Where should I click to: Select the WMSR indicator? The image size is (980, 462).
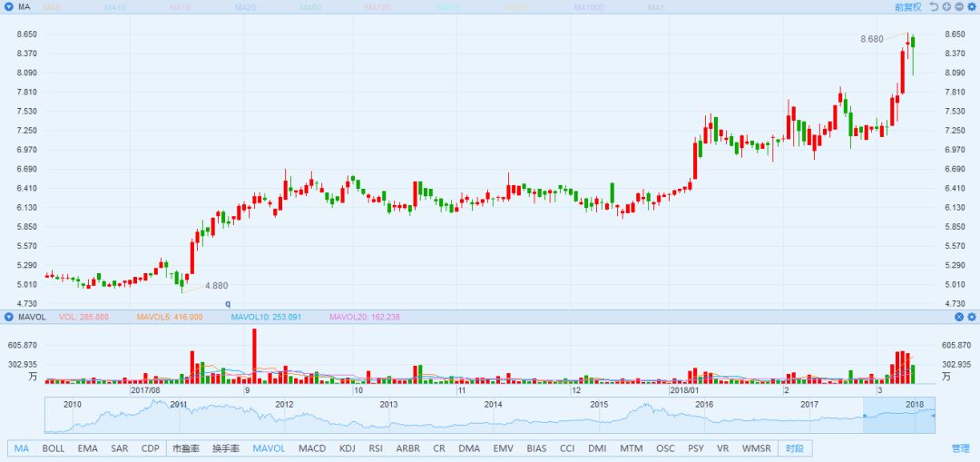pos(756,448)
